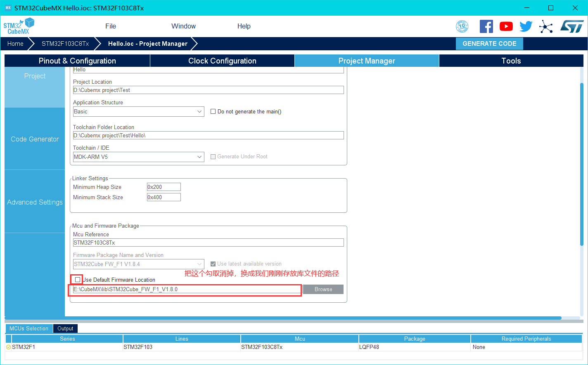Switch to Clock Configuration tab
The width and height of the screenshot is (588, 365).
pyautogui.click(x=222, y=61)
